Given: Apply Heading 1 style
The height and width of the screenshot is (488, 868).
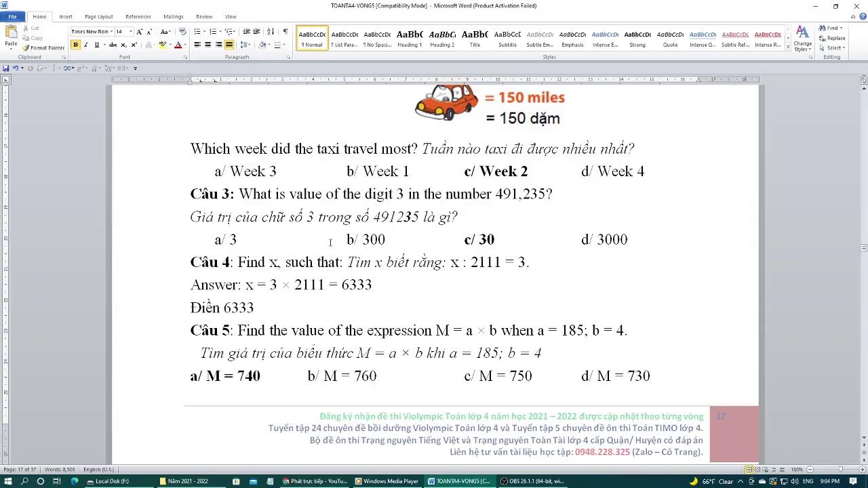Looking at the screenshot, I should [410, 38].
